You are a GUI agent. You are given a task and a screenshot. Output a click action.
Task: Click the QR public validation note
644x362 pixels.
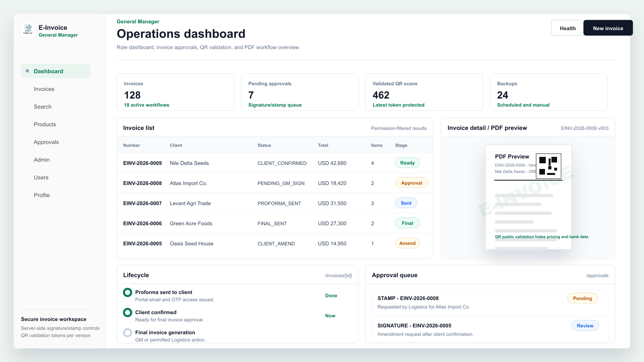[541, 237]
